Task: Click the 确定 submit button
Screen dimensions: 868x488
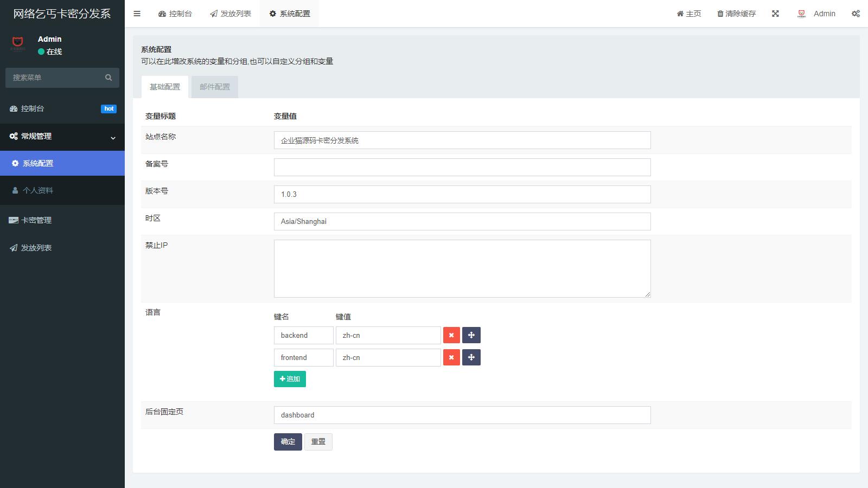Action: tap(288, 442)
